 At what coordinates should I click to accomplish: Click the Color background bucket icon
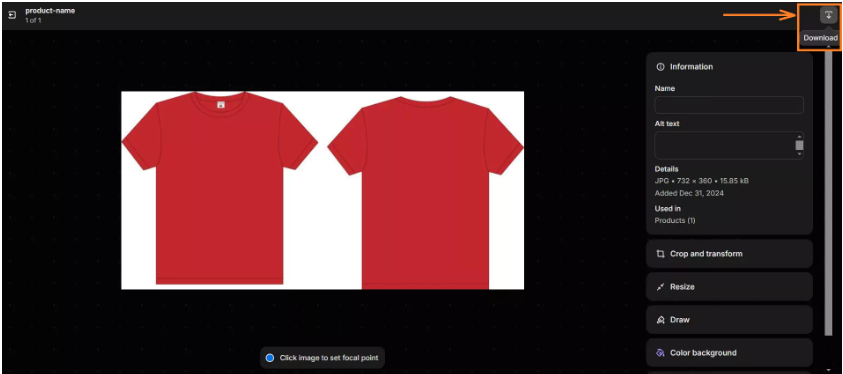coord(660,353)
